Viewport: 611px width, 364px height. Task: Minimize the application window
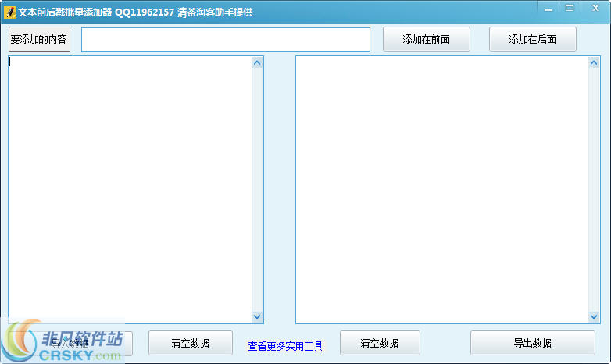[548, 9]
